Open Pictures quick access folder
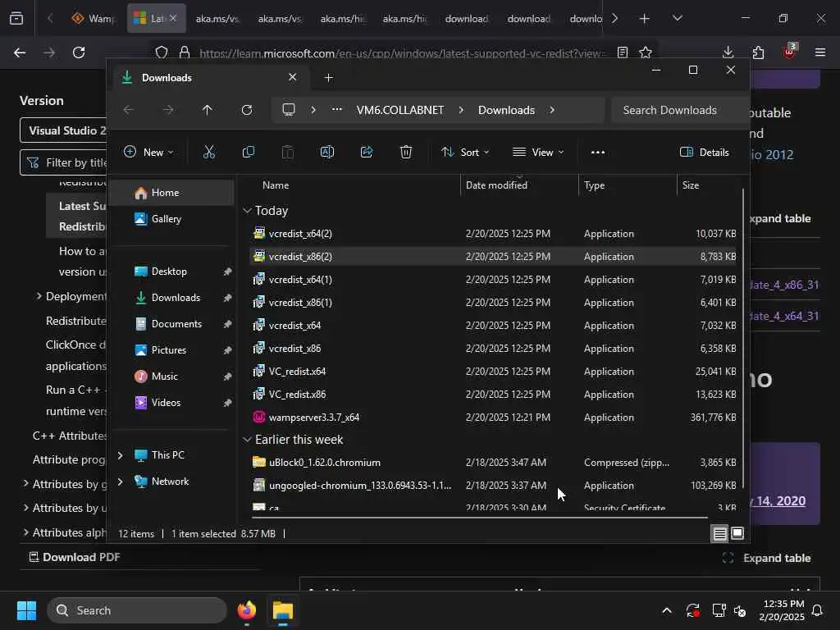 click(x=172, y=349)
